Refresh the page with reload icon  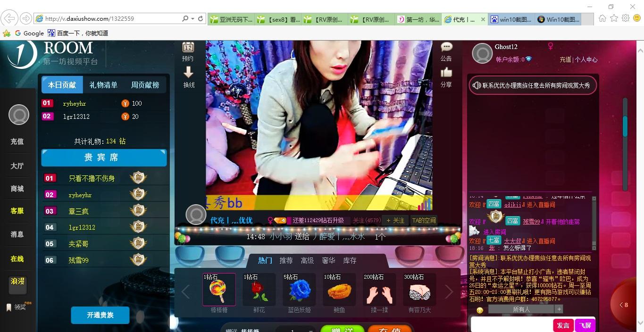pyautogui.click(x=201, y=19)
